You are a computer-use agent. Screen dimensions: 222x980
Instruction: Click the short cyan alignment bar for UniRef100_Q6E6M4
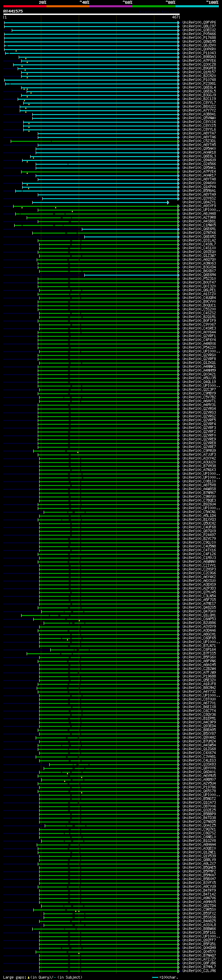(x=132, y=275)
